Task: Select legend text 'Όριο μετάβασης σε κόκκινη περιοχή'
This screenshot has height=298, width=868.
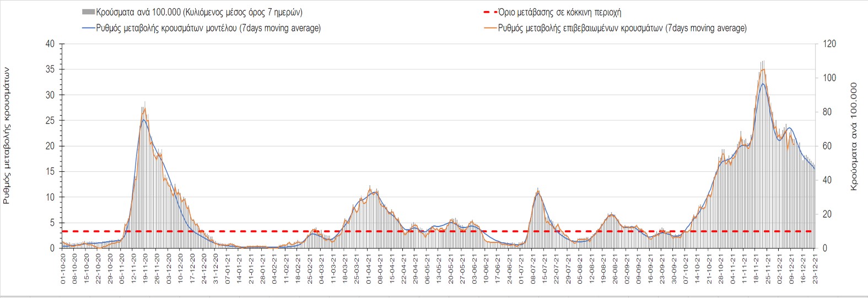Action: pos(559,12)
